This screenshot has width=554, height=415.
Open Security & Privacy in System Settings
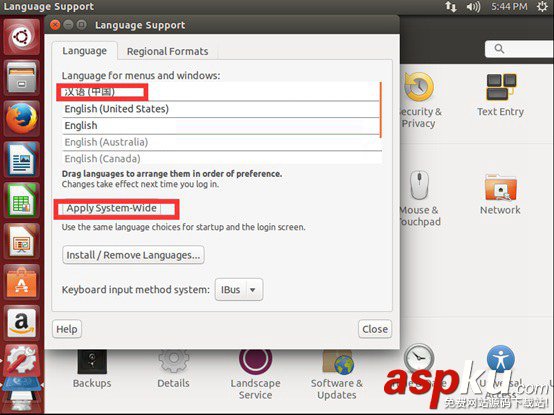point(419,100)
